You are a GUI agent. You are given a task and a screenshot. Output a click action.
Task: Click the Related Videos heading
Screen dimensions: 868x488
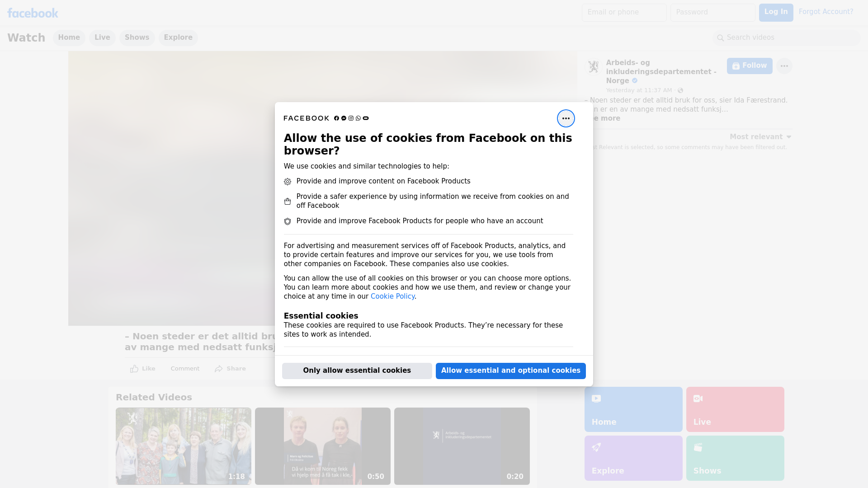(154, 398)
